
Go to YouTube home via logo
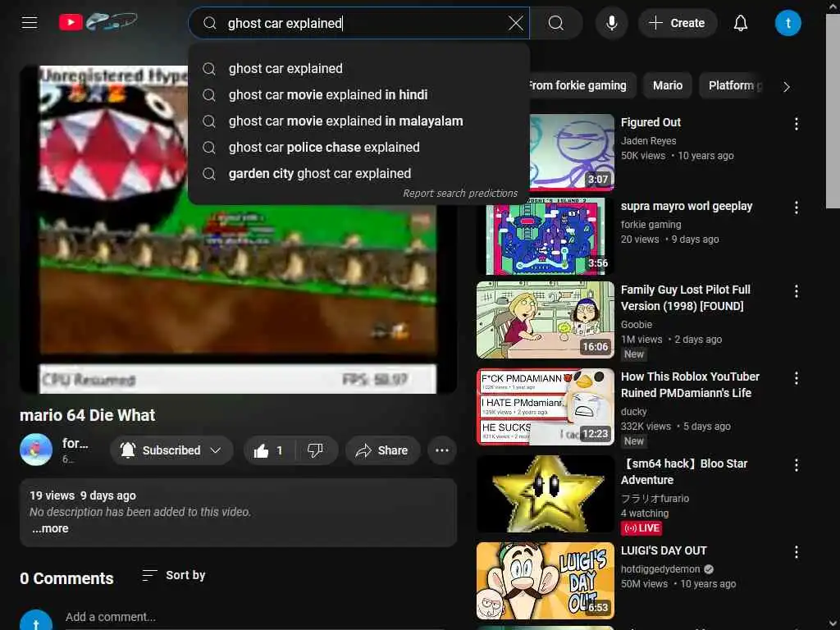(x=98, y=22)
